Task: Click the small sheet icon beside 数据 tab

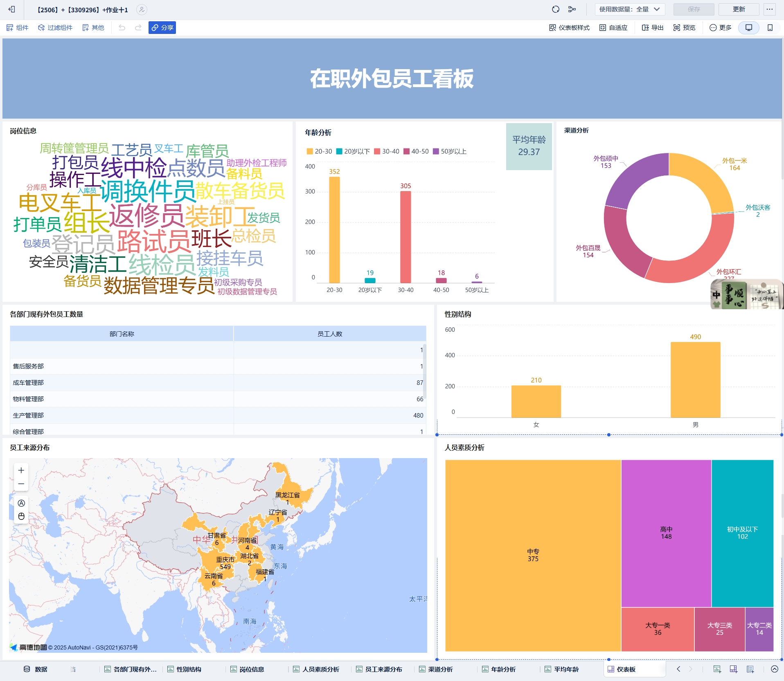Action: click(x=73, y=669)
